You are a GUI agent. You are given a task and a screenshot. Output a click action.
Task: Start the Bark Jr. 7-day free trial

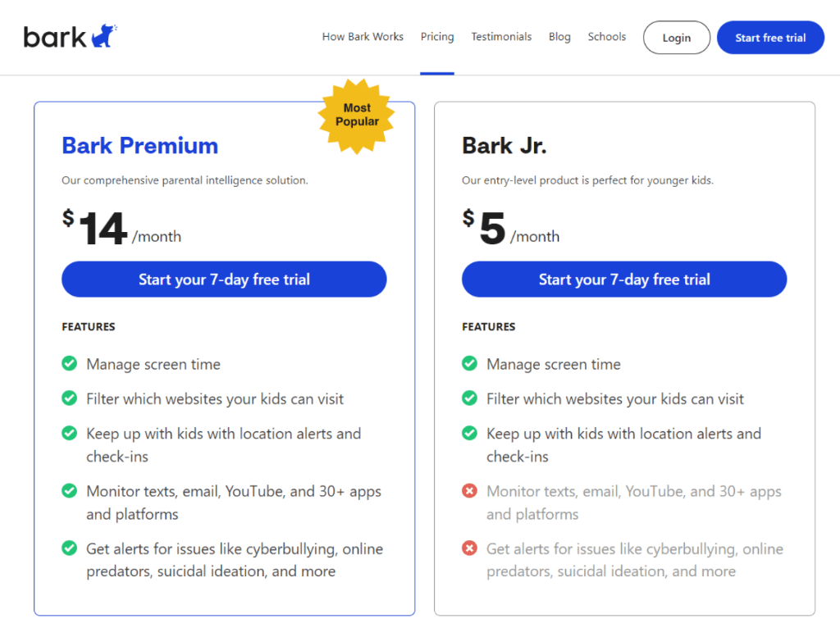coord(624,279)
